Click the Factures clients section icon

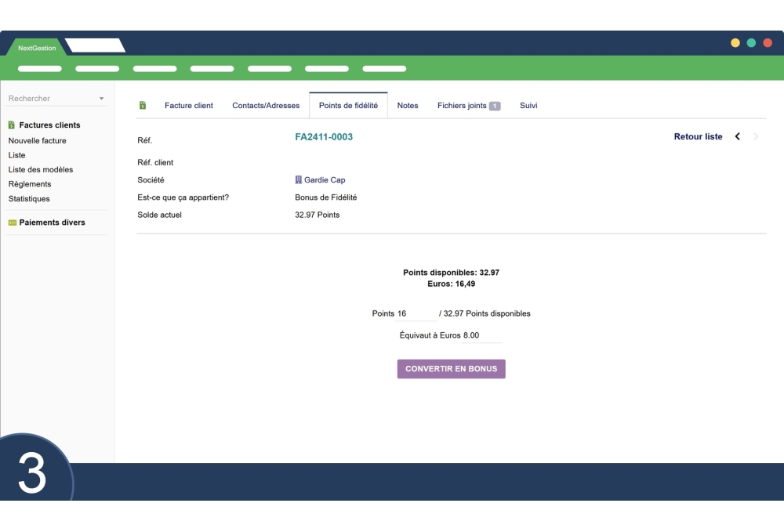click(12, 125)
